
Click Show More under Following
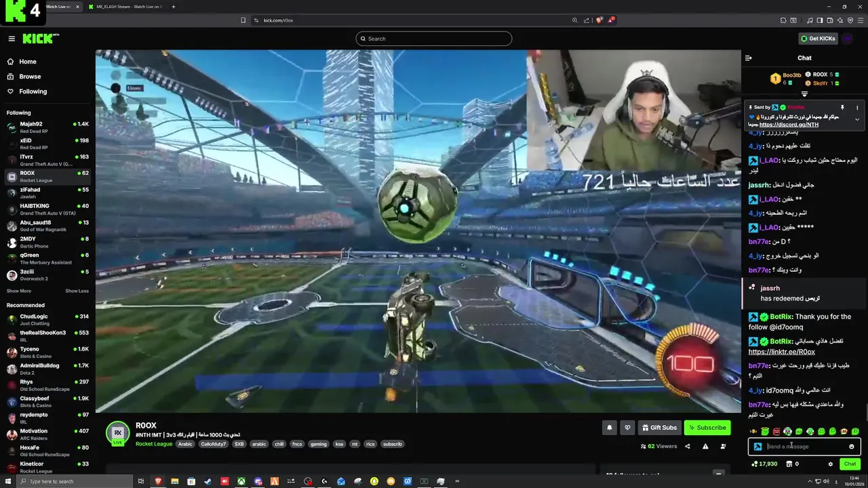pyautogui.click(x=19, y=291)
